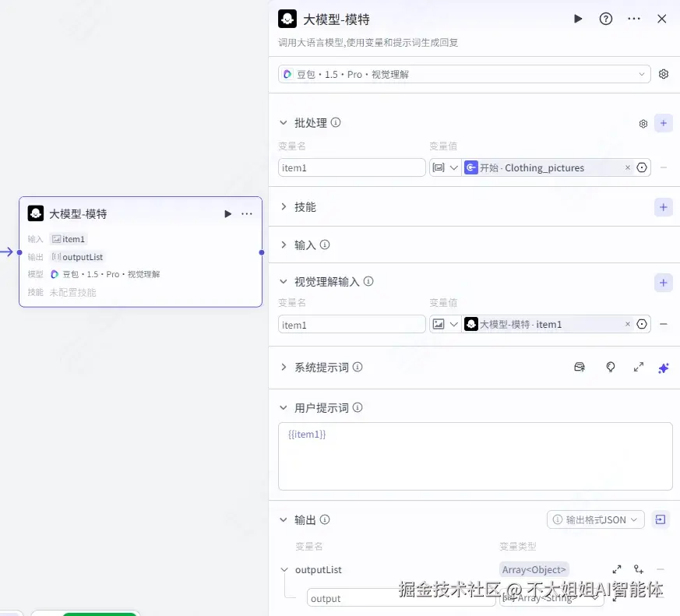Click the item1 variable name input field
The width and height of the screenshot is (680, 616).
tap(351, 167)
